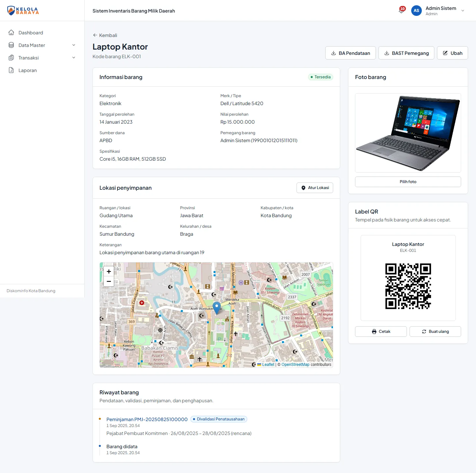Expand the Transaksi chevron

[x=74, y=58]
